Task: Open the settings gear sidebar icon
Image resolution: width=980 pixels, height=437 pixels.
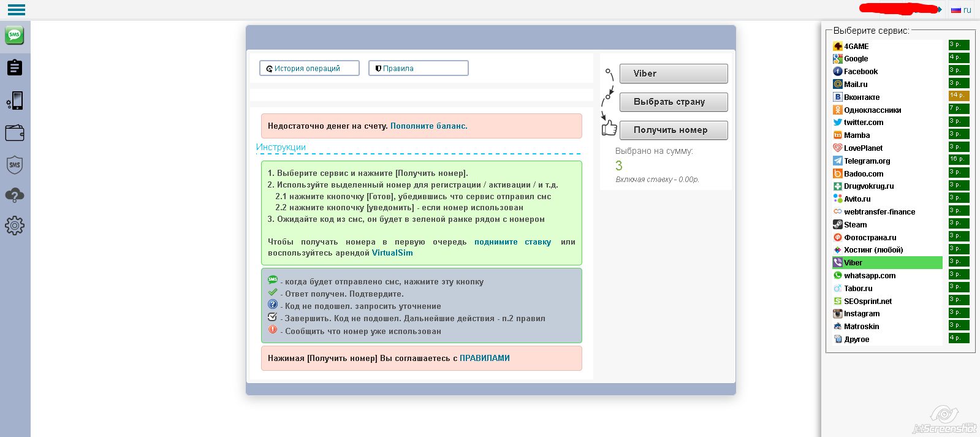Action: (x=15, y=226)
